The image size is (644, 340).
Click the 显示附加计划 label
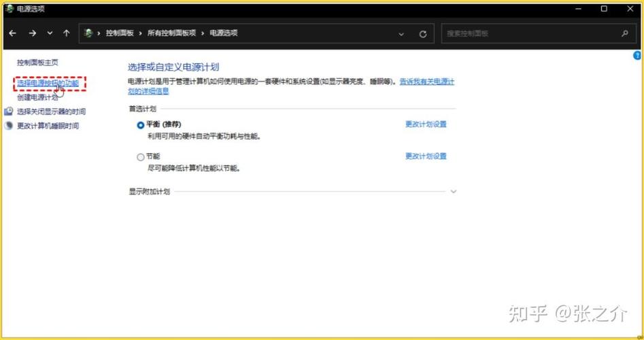click(150, 192)
